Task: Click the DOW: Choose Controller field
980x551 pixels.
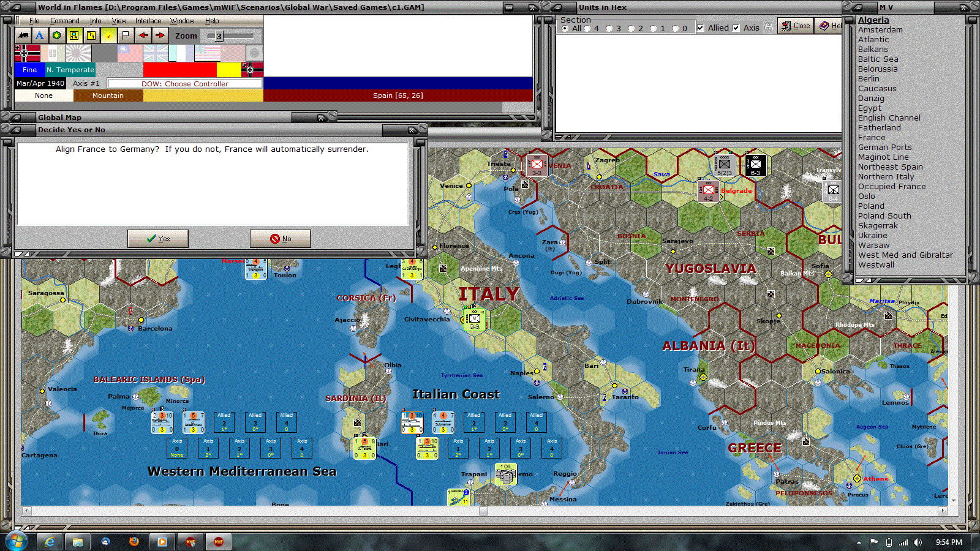Action: pos(185,83)
